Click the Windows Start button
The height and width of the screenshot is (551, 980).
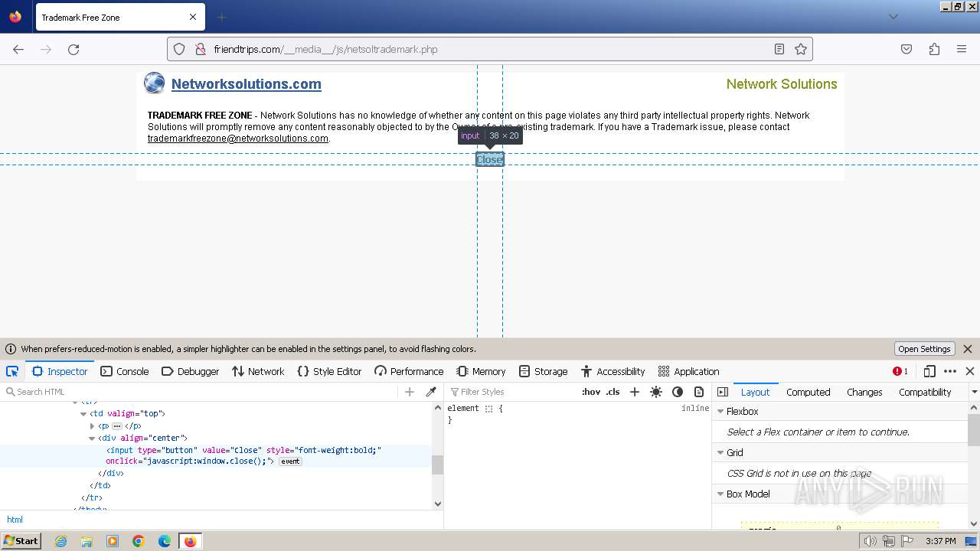pyautogui.click(x=21, y=541)
